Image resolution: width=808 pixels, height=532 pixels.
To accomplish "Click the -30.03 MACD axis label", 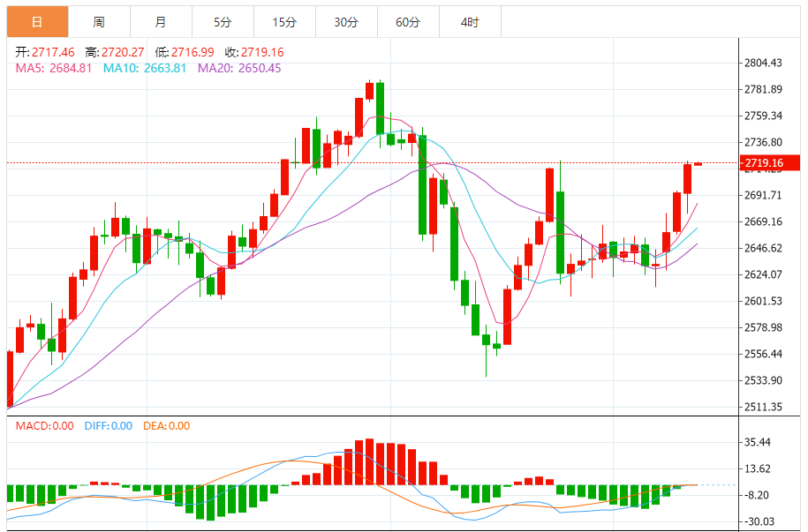I will (759, 521).
